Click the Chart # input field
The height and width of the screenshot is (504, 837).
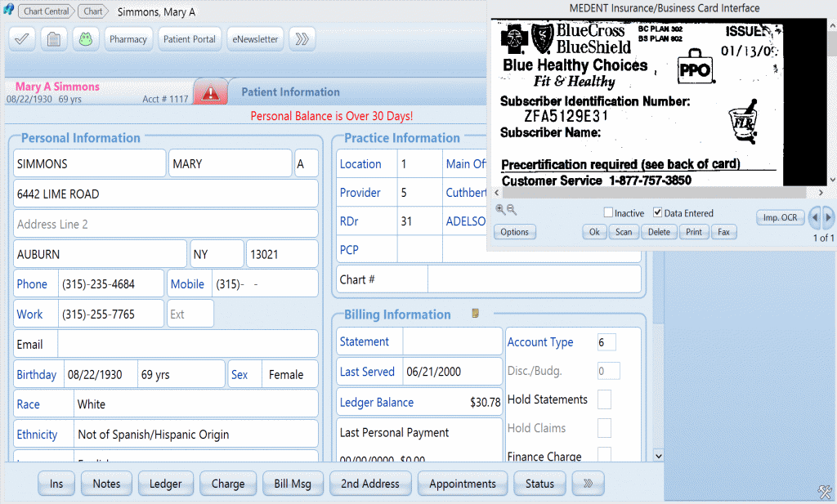[535, 279]
